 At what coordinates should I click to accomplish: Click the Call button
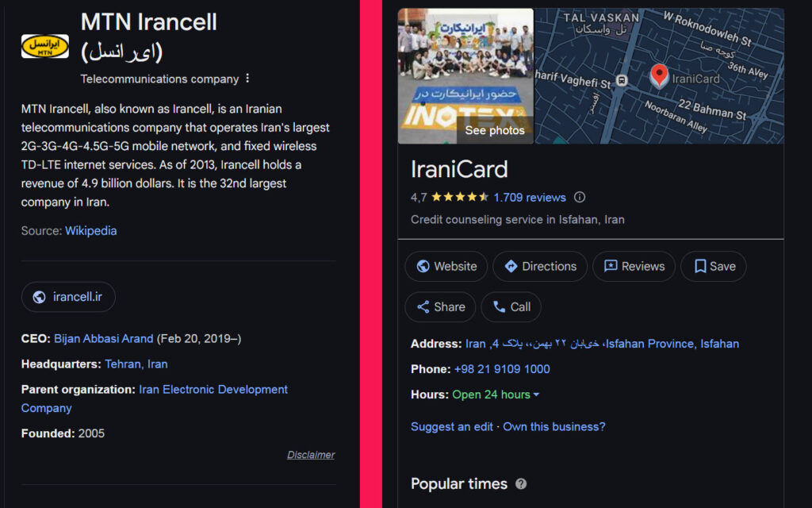[x=511, y=307]
